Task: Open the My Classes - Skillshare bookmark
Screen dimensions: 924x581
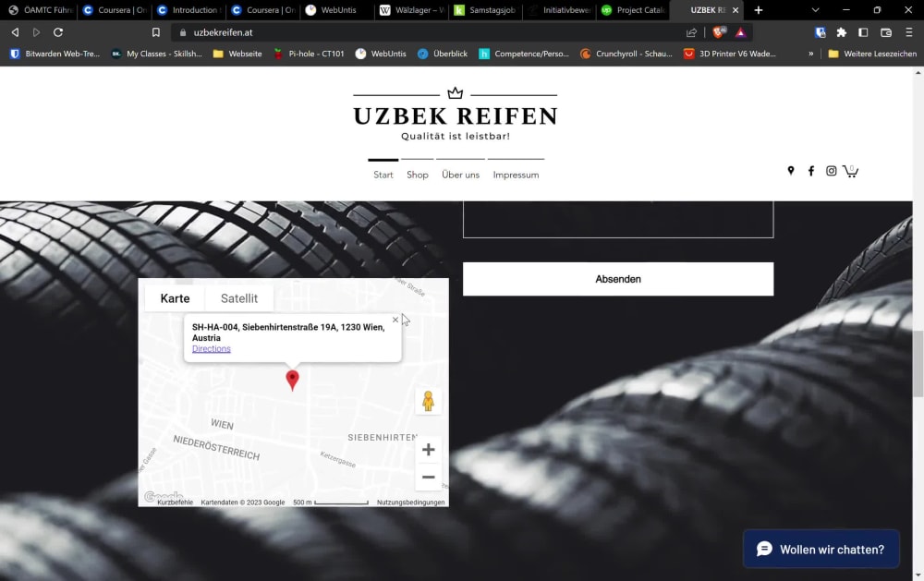Action: pyautogui.click(x=157, y=54)
